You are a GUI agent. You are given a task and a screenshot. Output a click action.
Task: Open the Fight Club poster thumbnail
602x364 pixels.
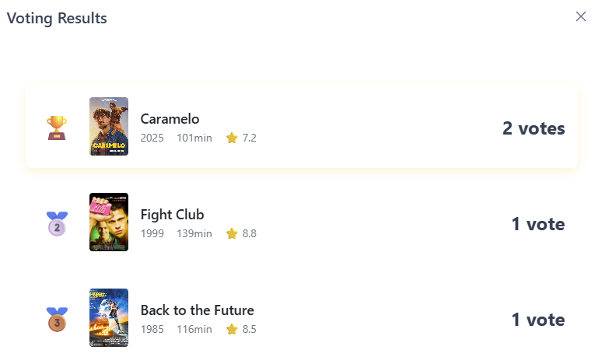(109, 222)
